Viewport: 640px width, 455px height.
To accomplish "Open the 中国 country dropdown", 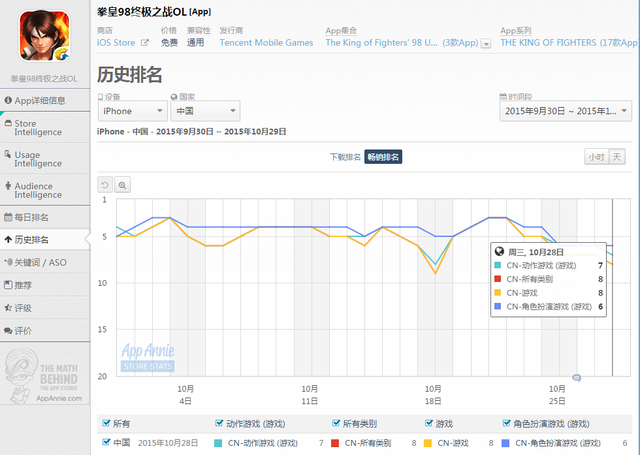I will pyautogui.click(x=204, y=112).
